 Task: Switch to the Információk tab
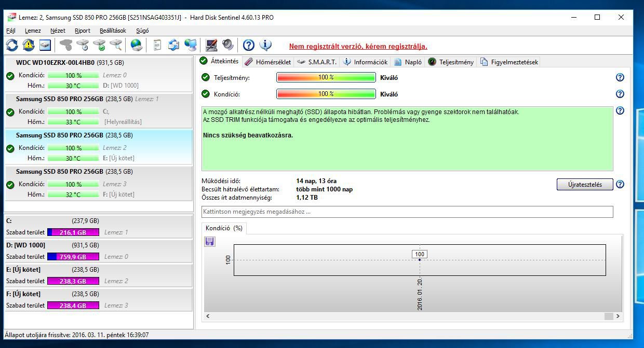(365, 62)
